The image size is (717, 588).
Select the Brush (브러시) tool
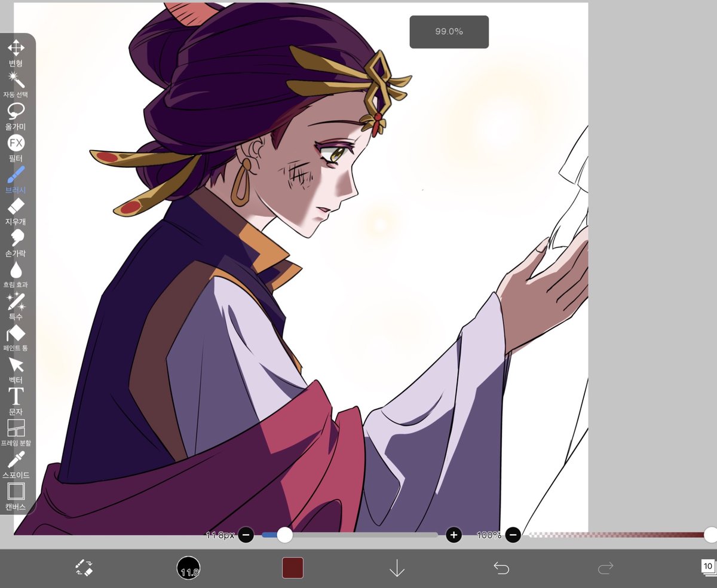pos(16,180)
